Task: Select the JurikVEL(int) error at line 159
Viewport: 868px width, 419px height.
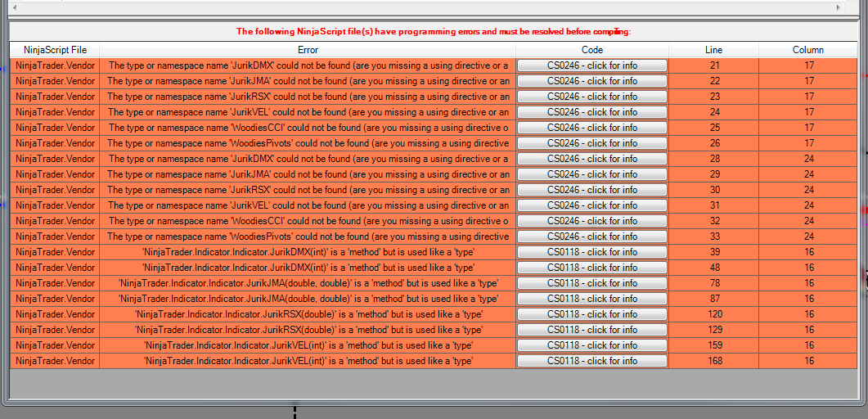Action: point(308,345)
